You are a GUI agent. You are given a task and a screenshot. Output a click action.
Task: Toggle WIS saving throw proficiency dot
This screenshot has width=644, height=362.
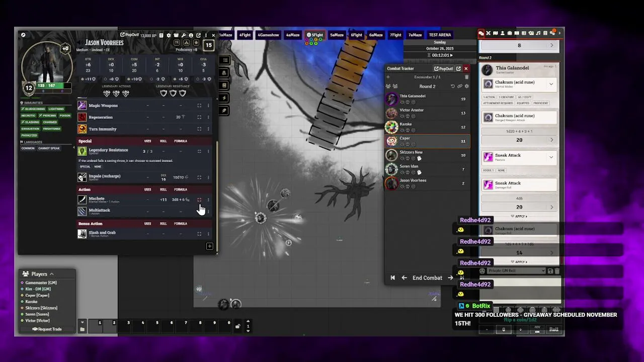click(x=175, y=79)
